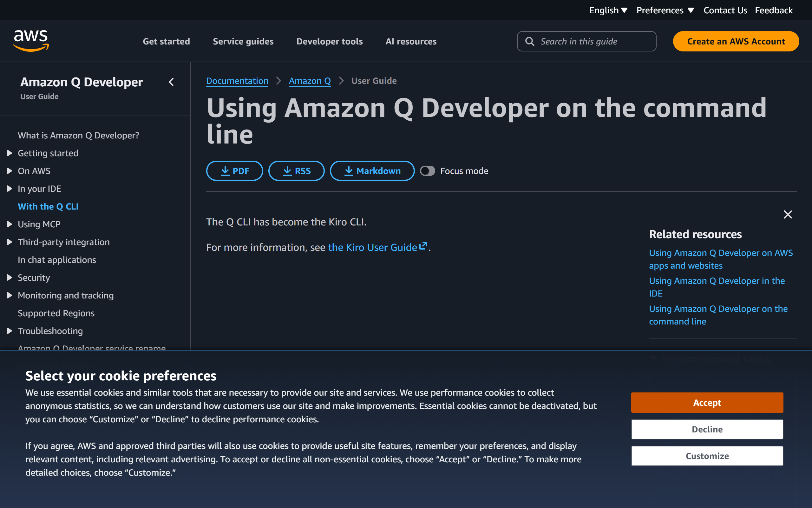The width and height of the screenshot is (812, 508).
Task: Click Contact Us link
Action: 725,10
